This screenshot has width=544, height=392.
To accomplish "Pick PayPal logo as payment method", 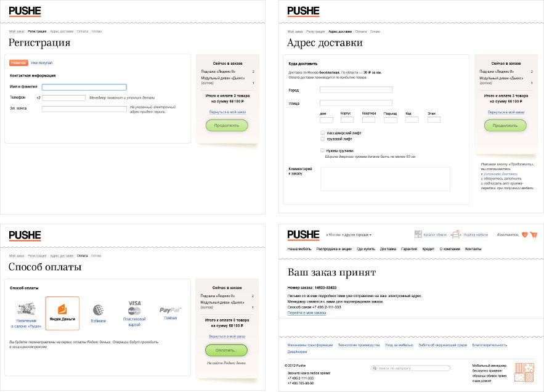I will pos(169,309).
